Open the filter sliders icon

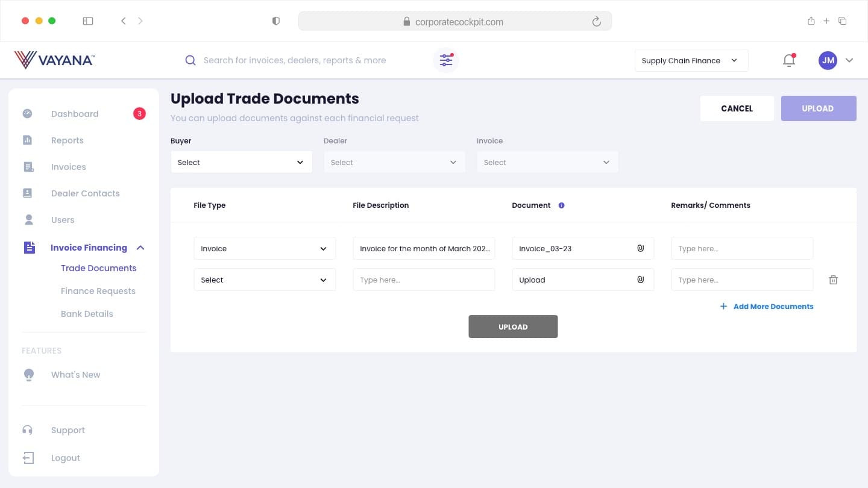click(x=446, y=60)
